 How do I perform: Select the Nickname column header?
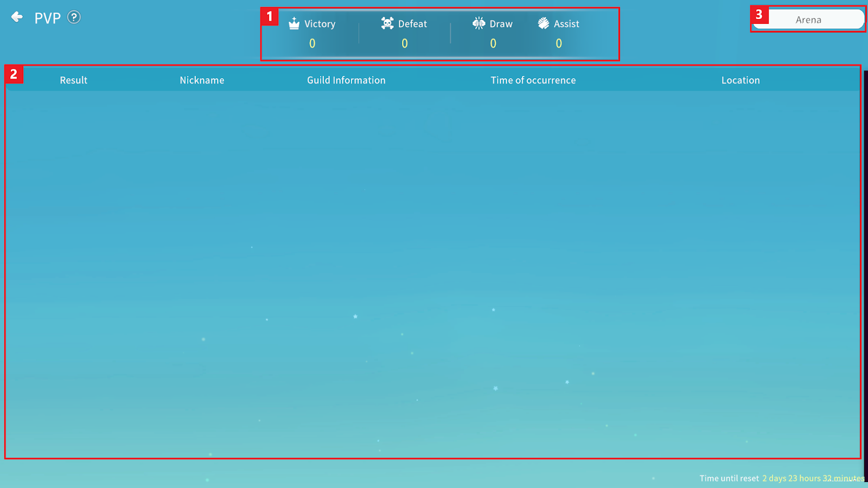[x=202, y=80]
